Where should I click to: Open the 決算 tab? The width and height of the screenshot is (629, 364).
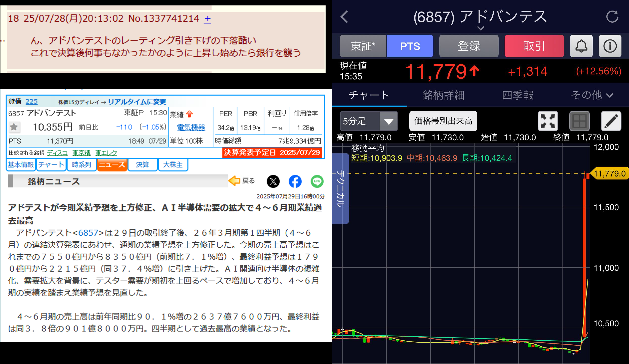(142, 165)
